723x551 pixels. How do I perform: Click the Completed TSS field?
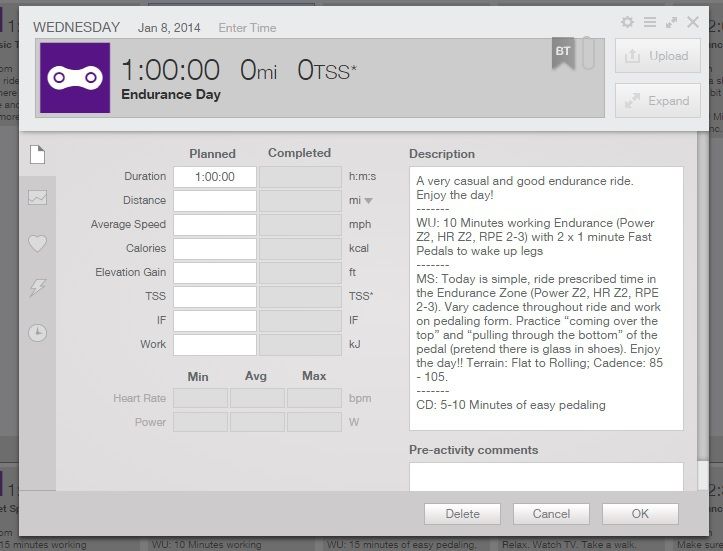(300, 297)
